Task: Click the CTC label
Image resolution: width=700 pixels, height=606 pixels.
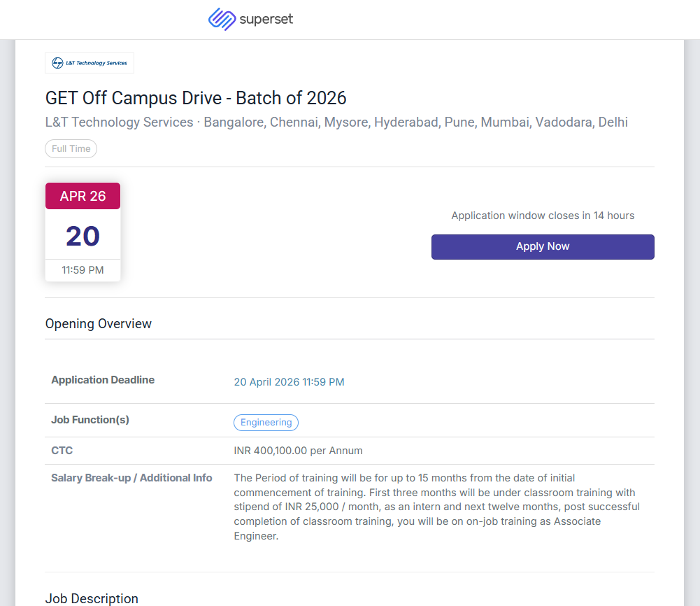Action: [x=62, y=451]
